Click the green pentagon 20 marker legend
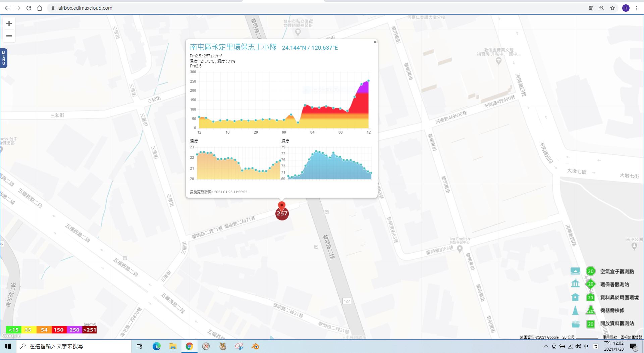This screenshot has height=353, width=644. pyautogui.click(x=591, y=297)
